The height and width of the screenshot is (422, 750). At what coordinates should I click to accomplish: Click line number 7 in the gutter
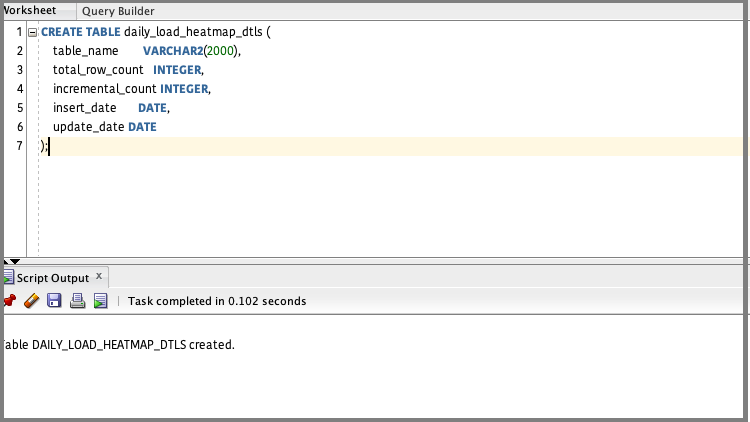19,146
